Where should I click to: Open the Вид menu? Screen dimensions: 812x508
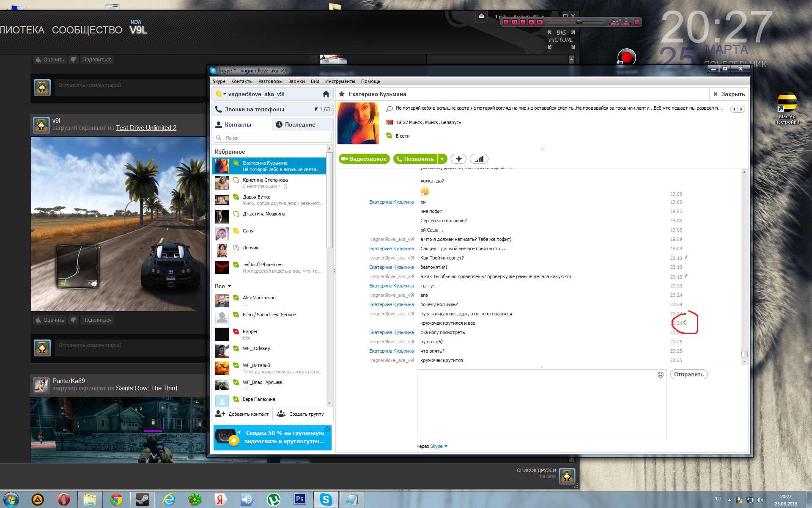pos(315,81)
